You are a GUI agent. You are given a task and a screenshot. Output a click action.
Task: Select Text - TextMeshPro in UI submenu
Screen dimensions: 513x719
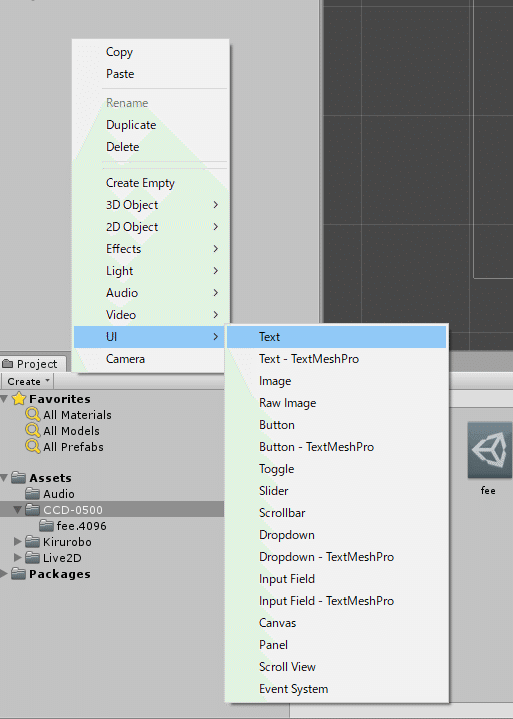click(x=336, y=359)
